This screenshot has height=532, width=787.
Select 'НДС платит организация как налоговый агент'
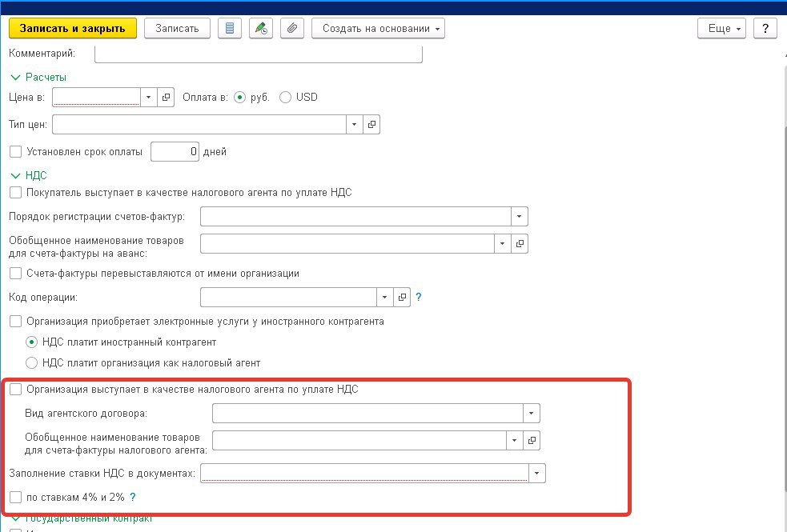pyautogui.click(x=31, y=363)
